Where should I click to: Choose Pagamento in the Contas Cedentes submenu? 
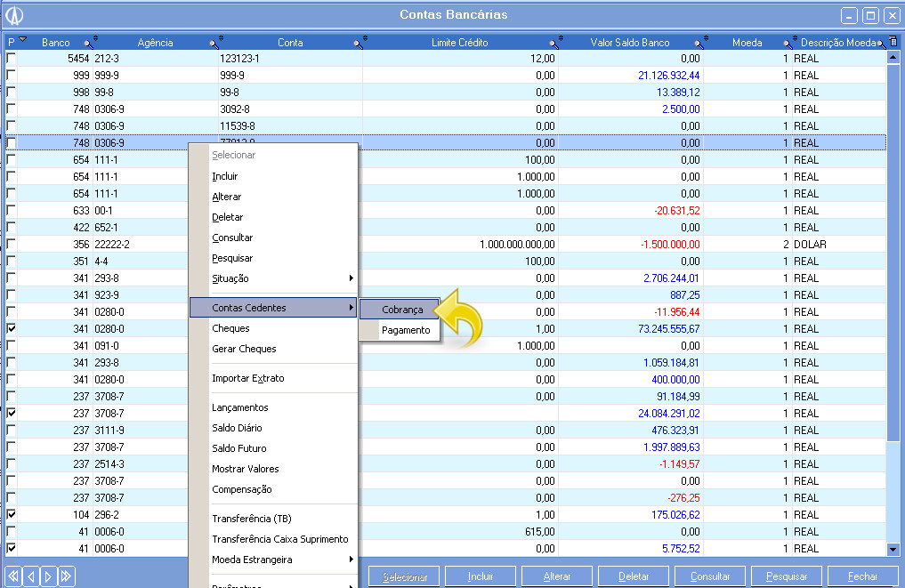coord(400,330)
